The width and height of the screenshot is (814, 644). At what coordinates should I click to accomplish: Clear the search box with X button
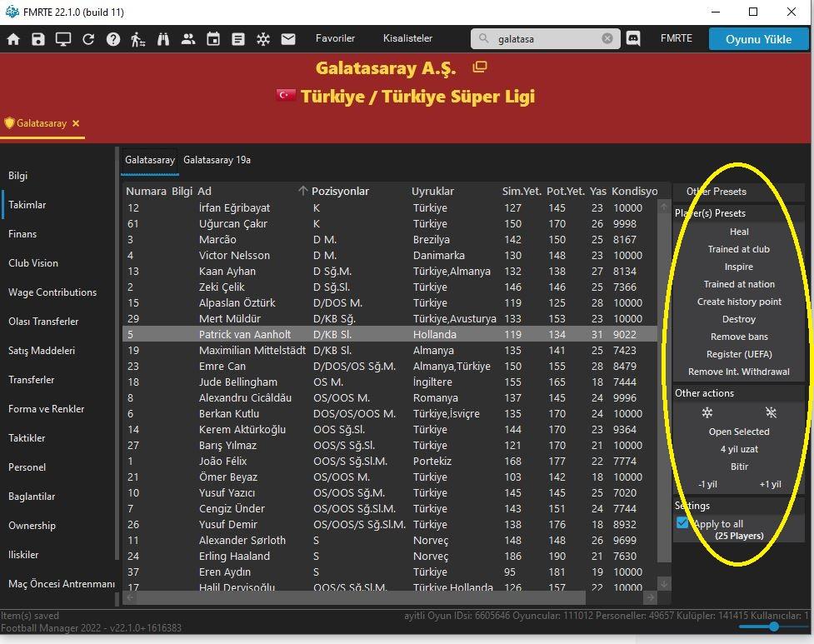tap(607, 38)
